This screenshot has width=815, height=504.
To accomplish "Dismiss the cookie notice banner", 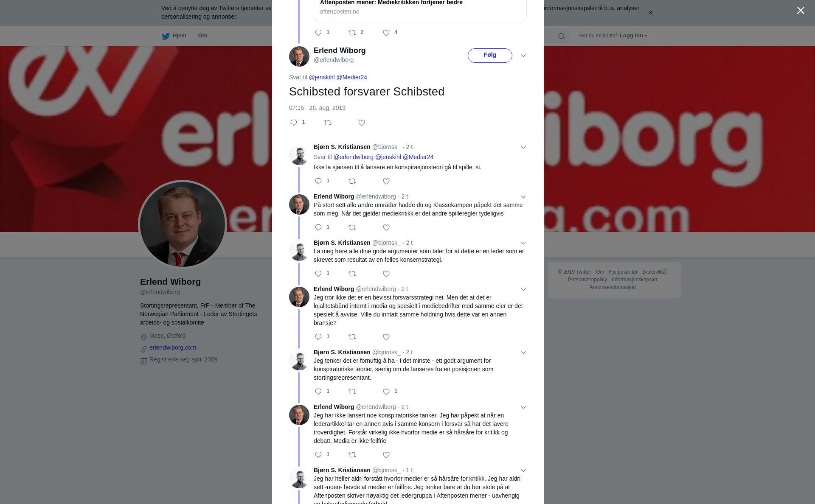I will point(650,13).
